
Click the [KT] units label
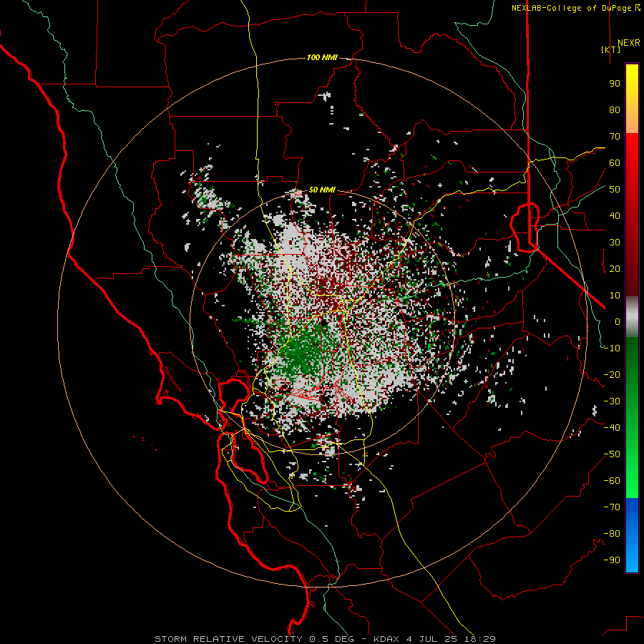[x=611, y=49]
